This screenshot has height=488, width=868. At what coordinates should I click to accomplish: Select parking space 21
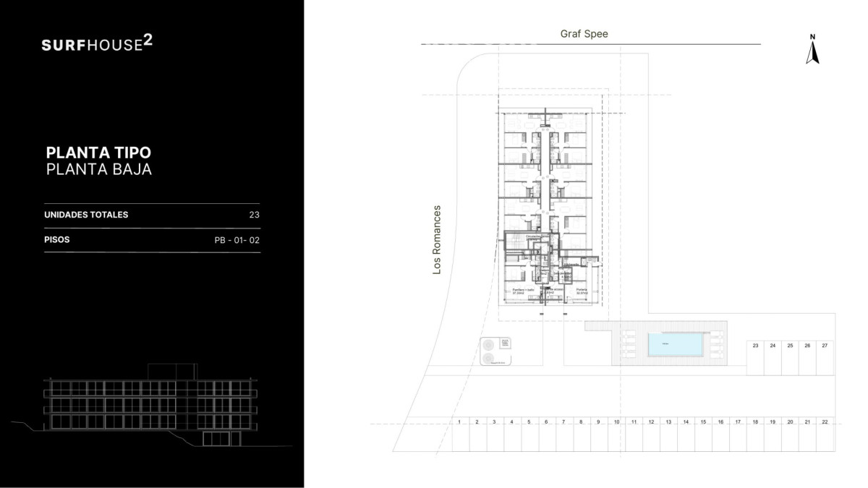[x=807, y=435]
